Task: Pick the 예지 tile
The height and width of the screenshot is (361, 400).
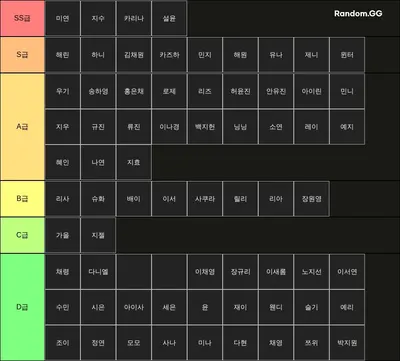Action: tap(347, 127)
